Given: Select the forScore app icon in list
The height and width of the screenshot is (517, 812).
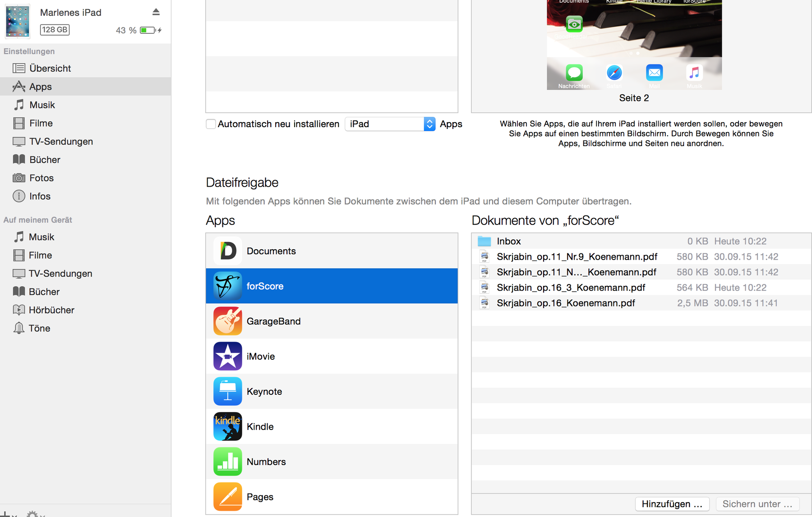Looking at the screenshot, I should [228, 286].
